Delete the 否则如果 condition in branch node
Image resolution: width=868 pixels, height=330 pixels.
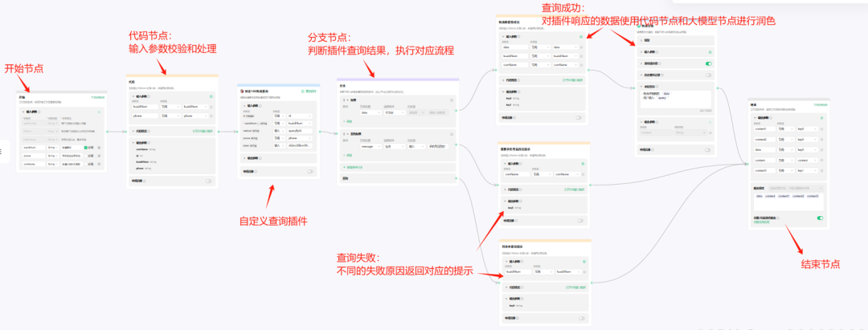point(452,134)
